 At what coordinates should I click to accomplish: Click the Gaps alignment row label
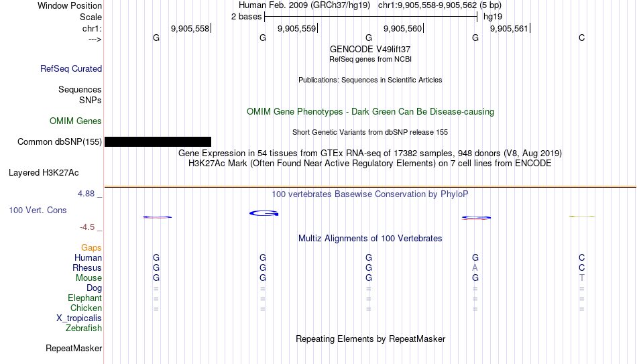[91, 248]
